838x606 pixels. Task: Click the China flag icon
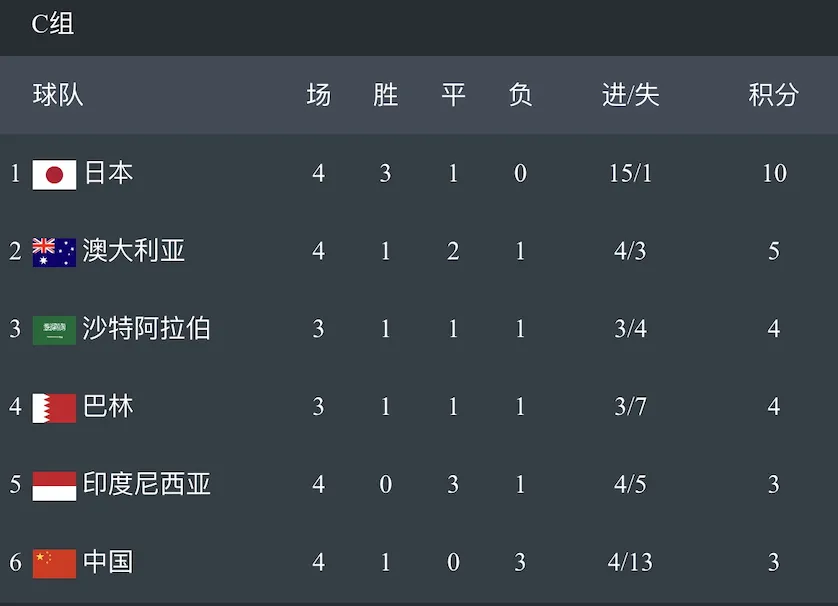54,563
